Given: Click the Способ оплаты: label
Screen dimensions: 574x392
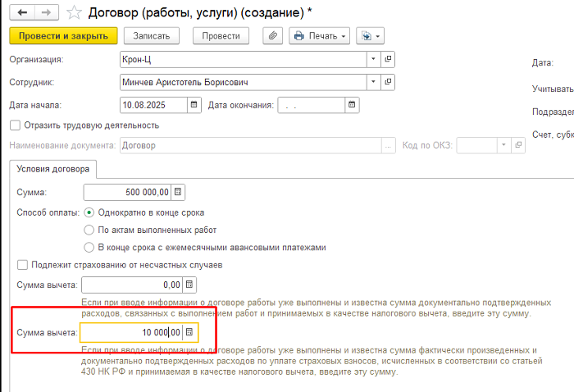Looking at the screenshot, I should click(x=48, y=212).
